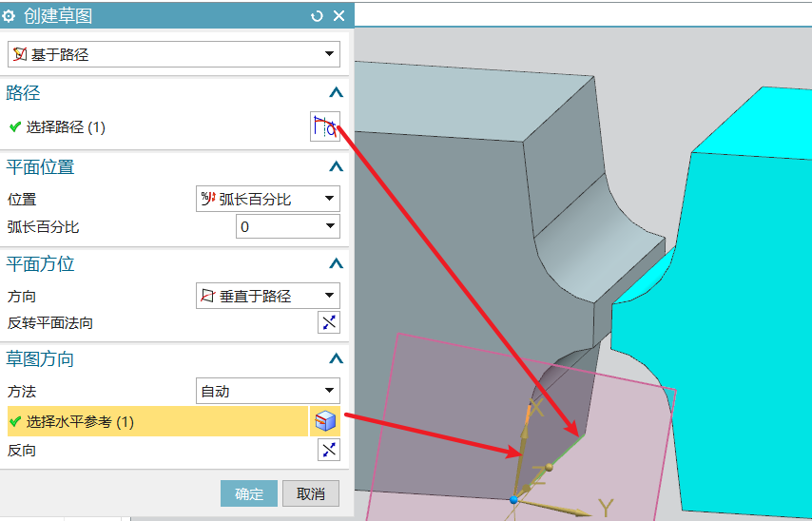Image resolution: width=812 pixels, height=521 pixels.
Task: Collapse the 路径 section
Action: (336, 93)
